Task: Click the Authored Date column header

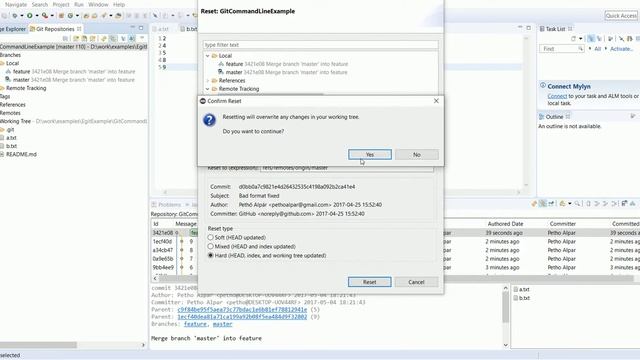Action: [505, 224]
